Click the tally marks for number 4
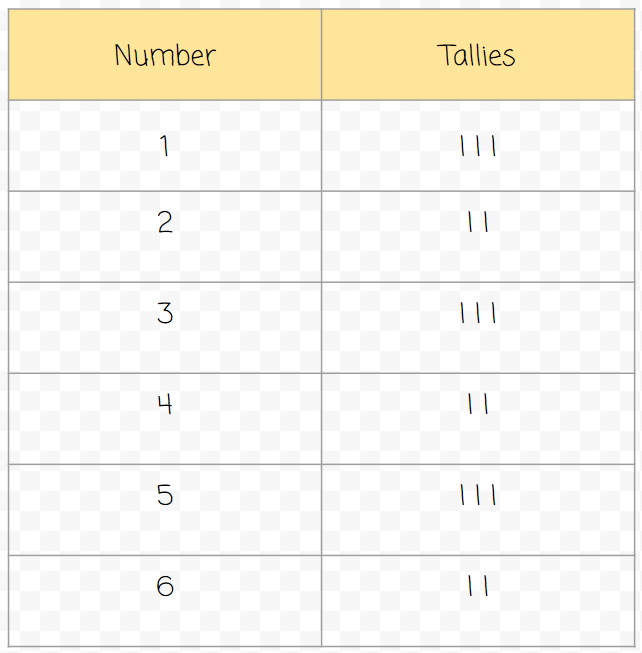This screenshot has height=653, width=642. coord(478,404)
